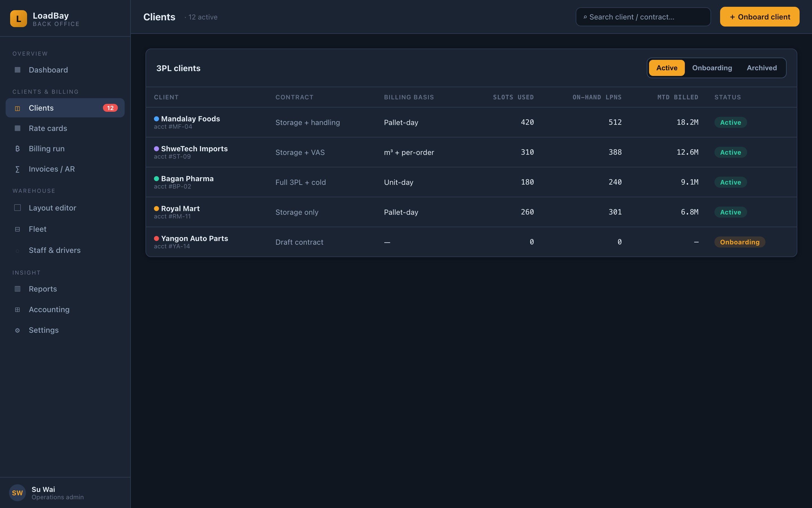Open ShweTech Imports client name
This screenshot has width=812, height=508.
(x=194, y=148)
